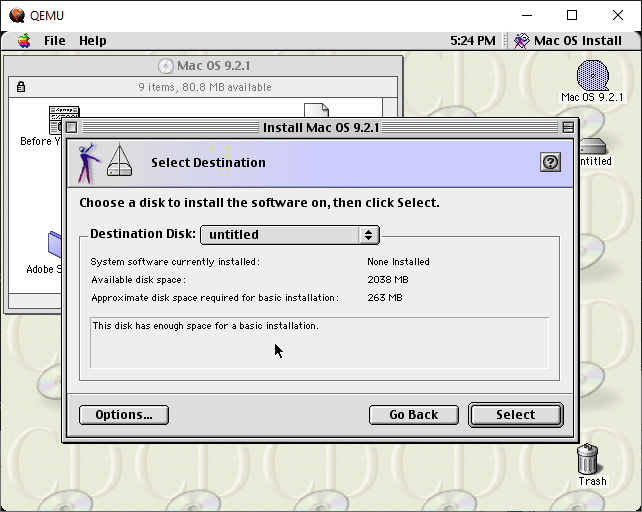This screenshot has width=642, height=512.
Task: Open installer help with the question mark button
Action: pyautogui.click(x=550, y=162)
